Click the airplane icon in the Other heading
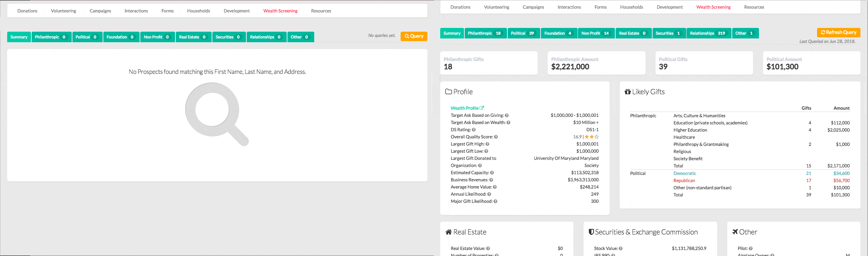 point(735,232)
